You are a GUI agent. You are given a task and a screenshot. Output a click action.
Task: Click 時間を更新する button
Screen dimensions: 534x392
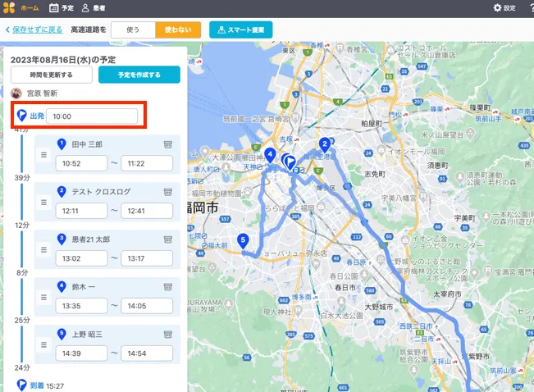point(52,75)
